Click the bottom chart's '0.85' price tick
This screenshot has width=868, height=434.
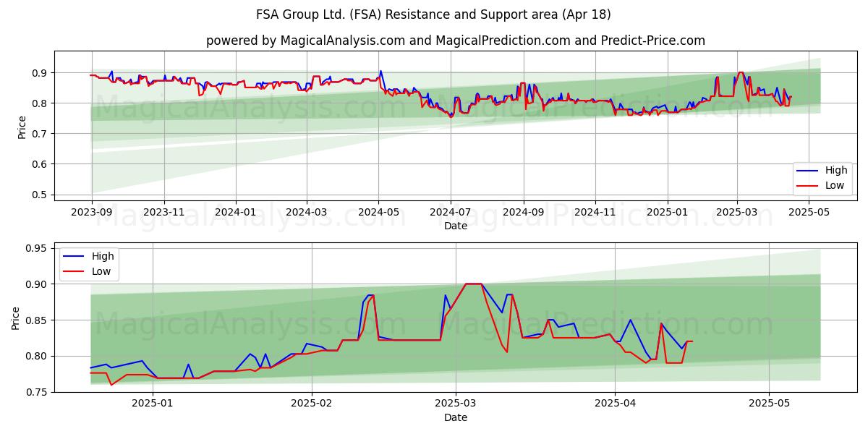coord(37,320)
